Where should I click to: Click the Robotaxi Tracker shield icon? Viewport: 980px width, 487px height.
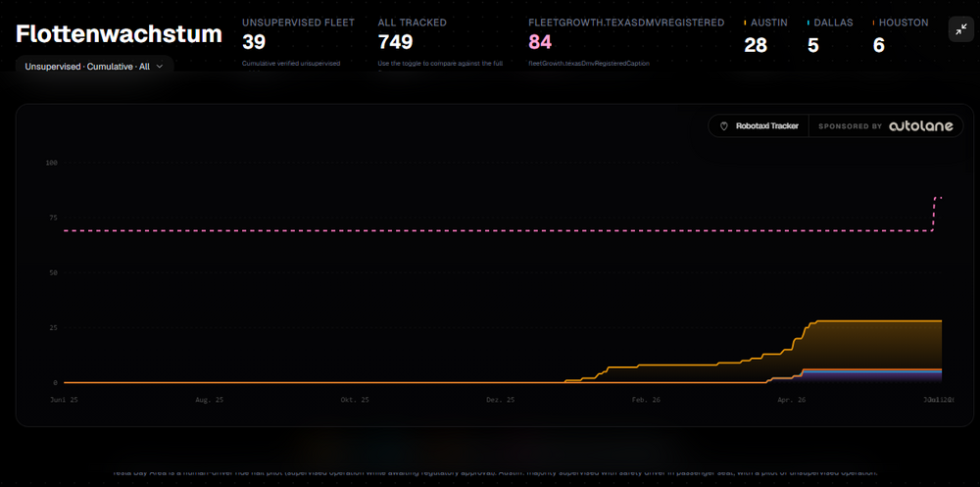coord(724,126)
